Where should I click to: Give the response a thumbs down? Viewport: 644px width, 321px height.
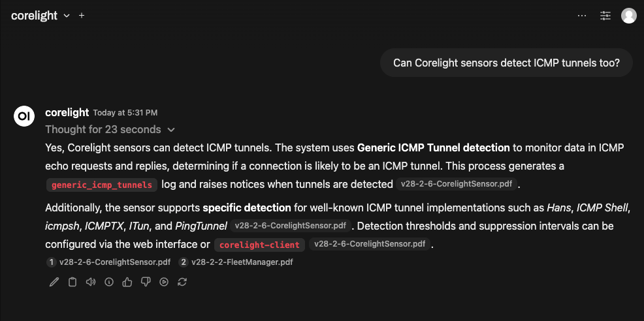point(146,282)
